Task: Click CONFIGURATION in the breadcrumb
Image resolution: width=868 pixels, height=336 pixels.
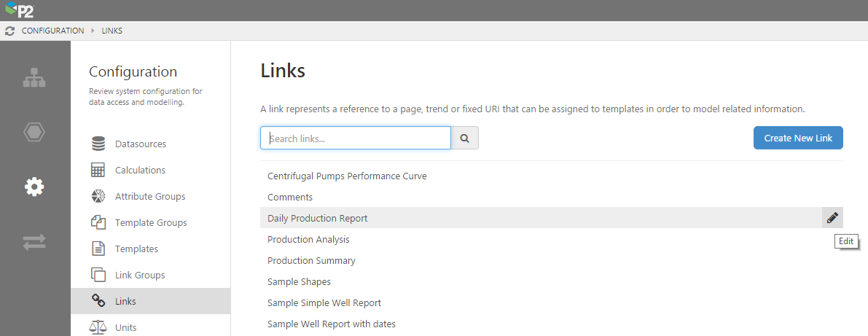Action: point(52,31)
